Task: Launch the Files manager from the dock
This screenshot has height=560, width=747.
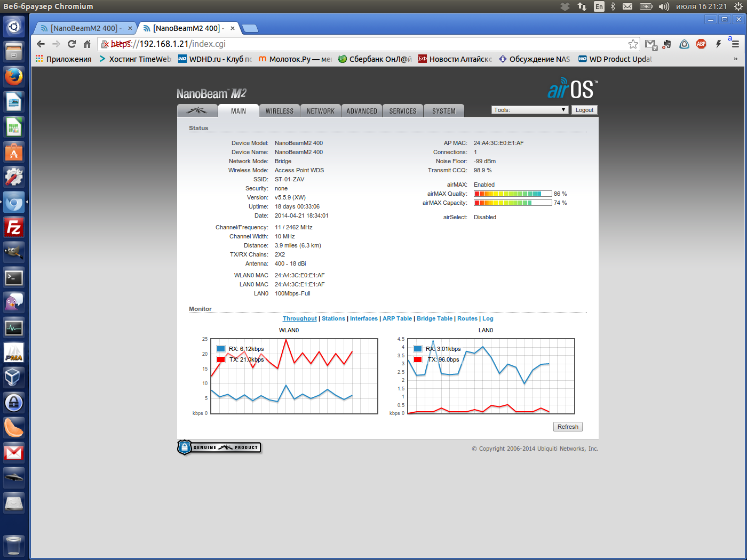Action: pos(14,52)
